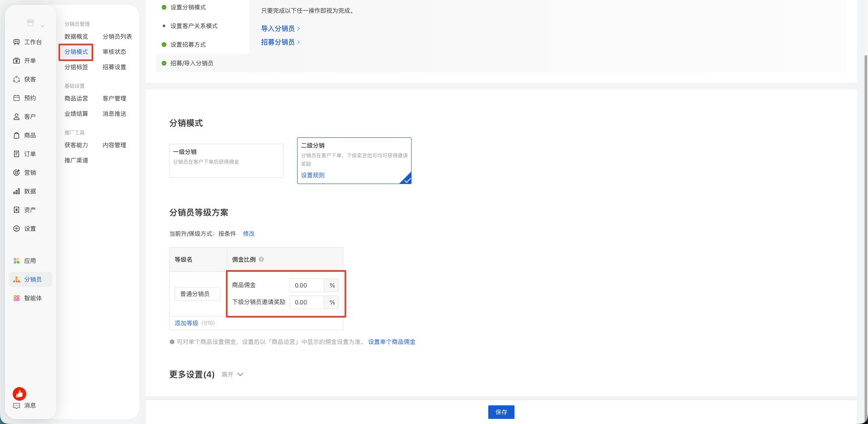Expand the store switcher dropdown arrow
Image resolution: width=868 pixels, height=424 pixels.
42,26
